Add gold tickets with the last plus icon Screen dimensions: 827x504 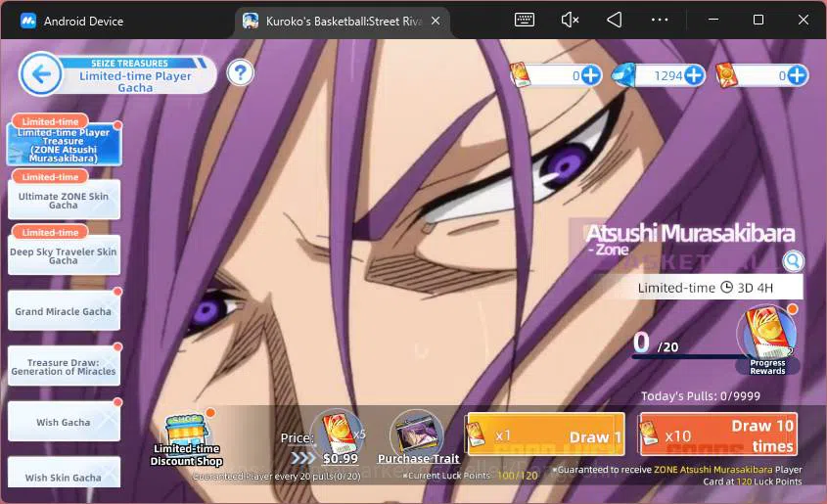tap(797, 75)
